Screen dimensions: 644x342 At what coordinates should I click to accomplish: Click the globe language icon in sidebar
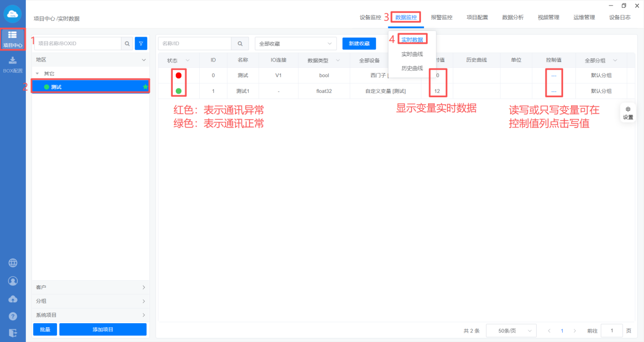coord(13,263)
